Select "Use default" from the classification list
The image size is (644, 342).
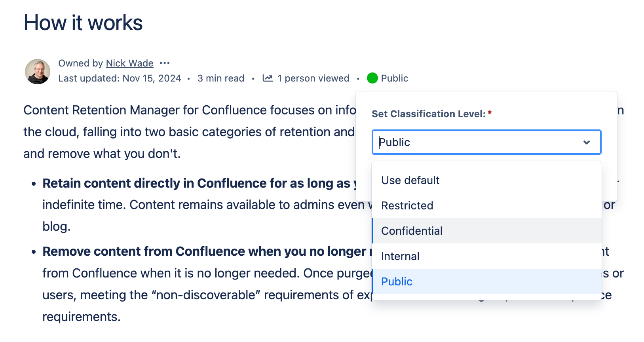click(x=410, y=180)
